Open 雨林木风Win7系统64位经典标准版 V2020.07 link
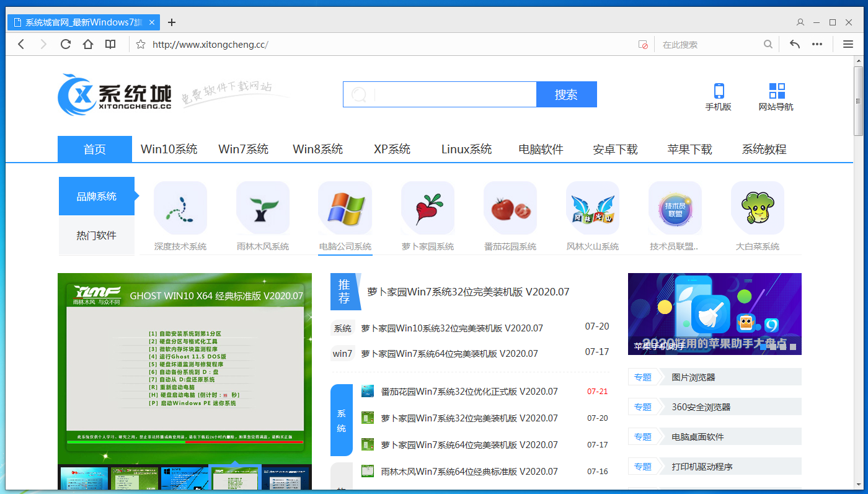 pos(469,472)
